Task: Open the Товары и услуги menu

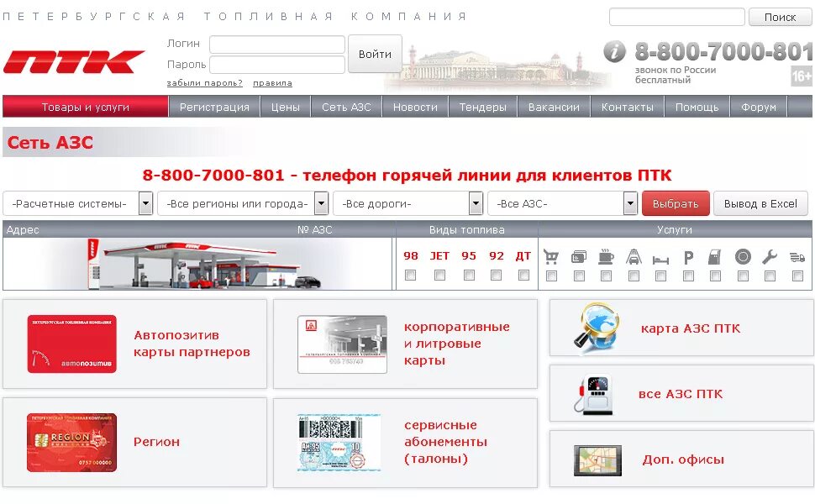Action: click(x=85, y=107)
